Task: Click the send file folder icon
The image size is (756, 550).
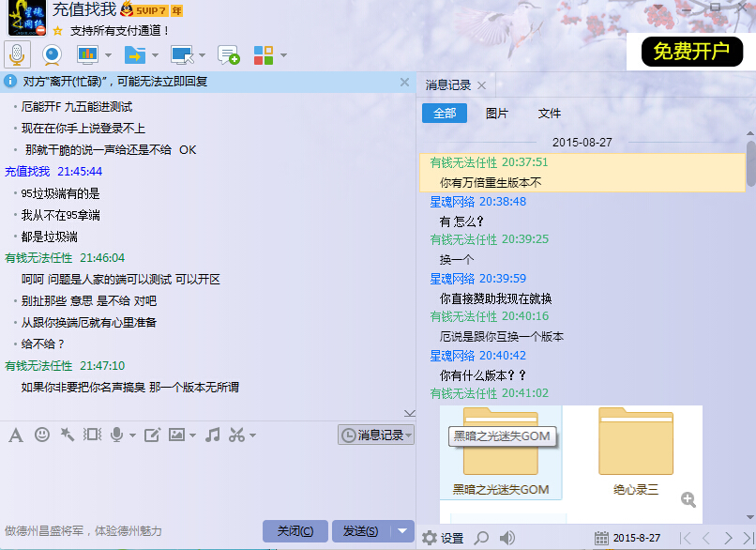Action: 134,54
